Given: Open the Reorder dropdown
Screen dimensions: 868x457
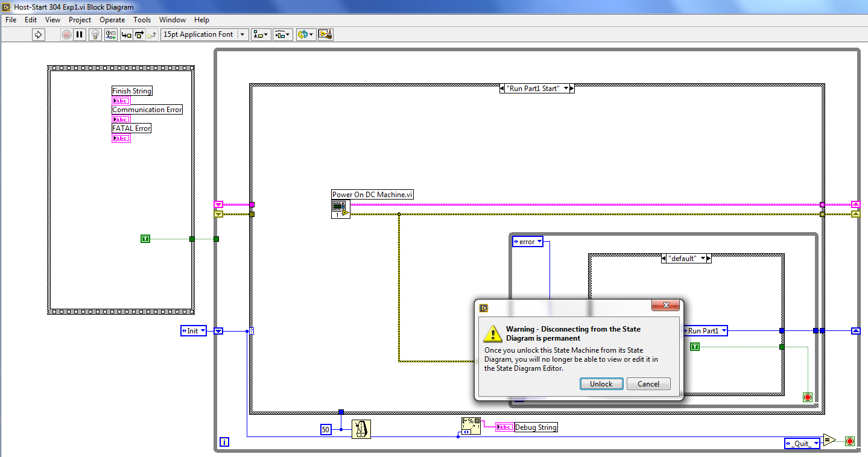Looking at the screenshot, I should click(x=305, y=34).
